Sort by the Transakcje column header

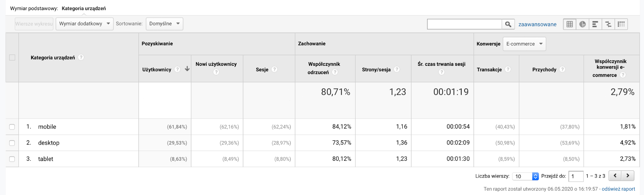coord(489,70)
